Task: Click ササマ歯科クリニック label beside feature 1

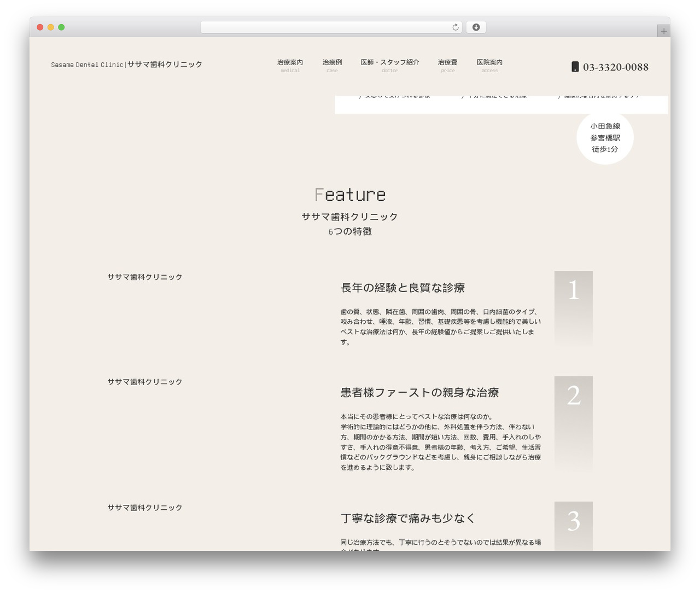Action: 145,277
